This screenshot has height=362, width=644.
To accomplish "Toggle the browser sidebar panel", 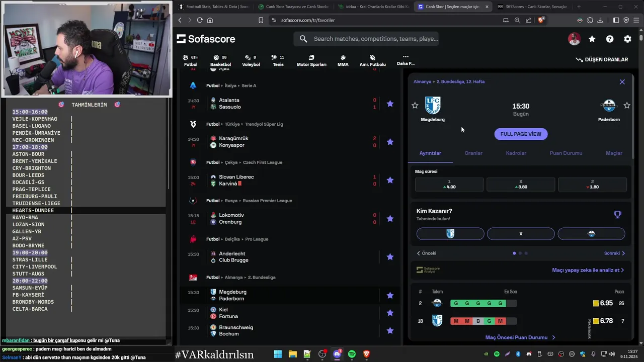I will pos(616,20).
